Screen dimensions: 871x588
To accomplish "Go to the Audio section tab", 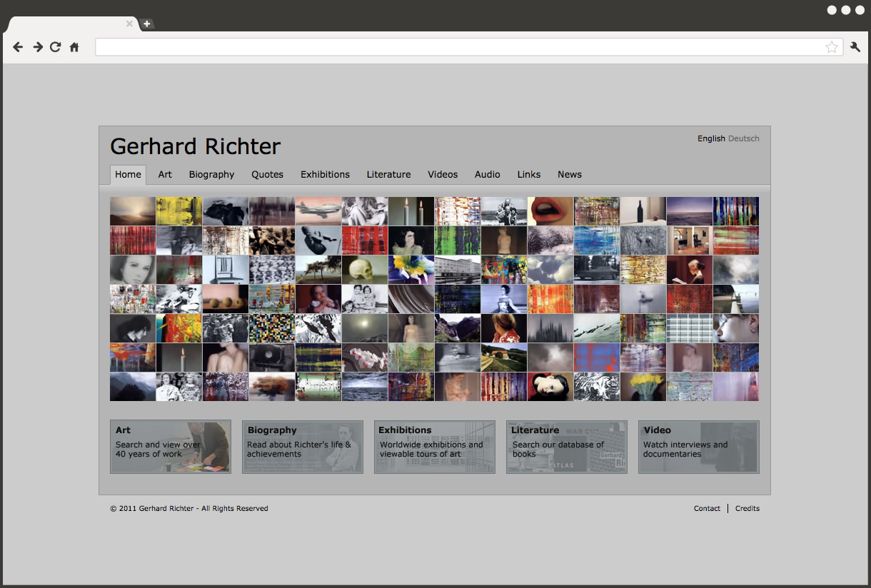I will [487, 175].
